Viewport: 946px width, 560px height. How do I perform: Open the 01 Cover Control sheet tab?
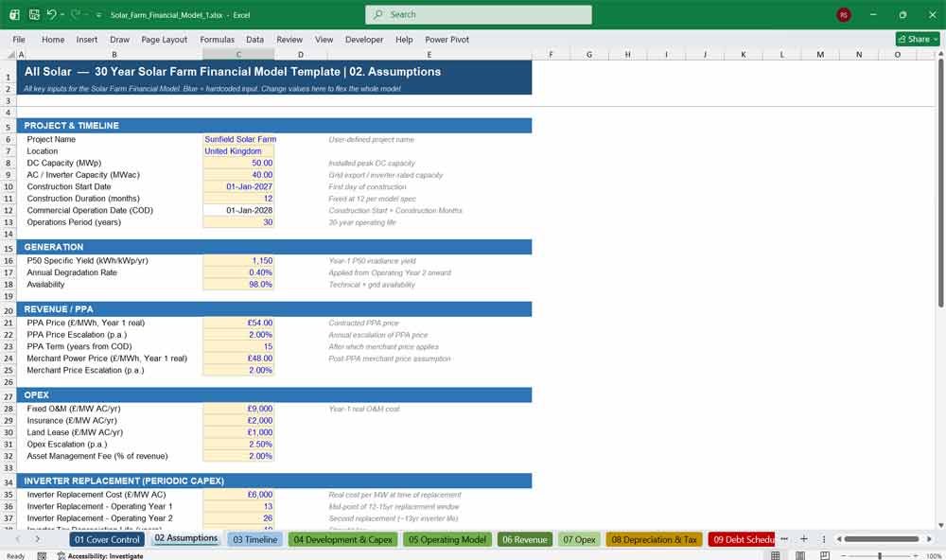point(107,539)
